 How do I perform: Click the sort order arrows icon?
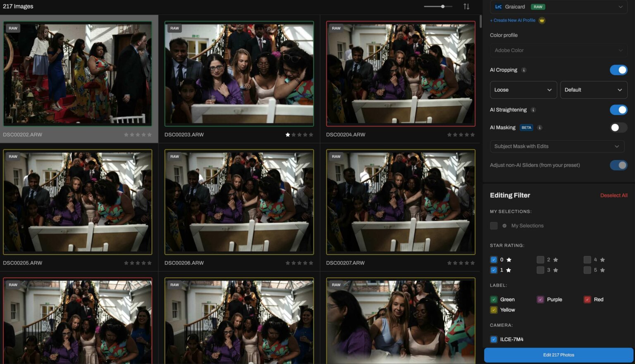pyautogui.click(x=466, y=6)
